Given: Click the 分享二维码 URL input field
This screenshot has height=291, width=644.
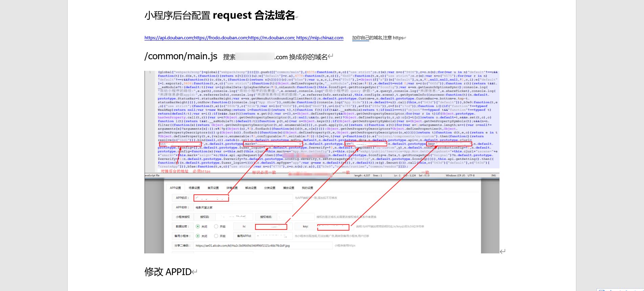Looking at the screenshot, I should (x=263, y=246).
